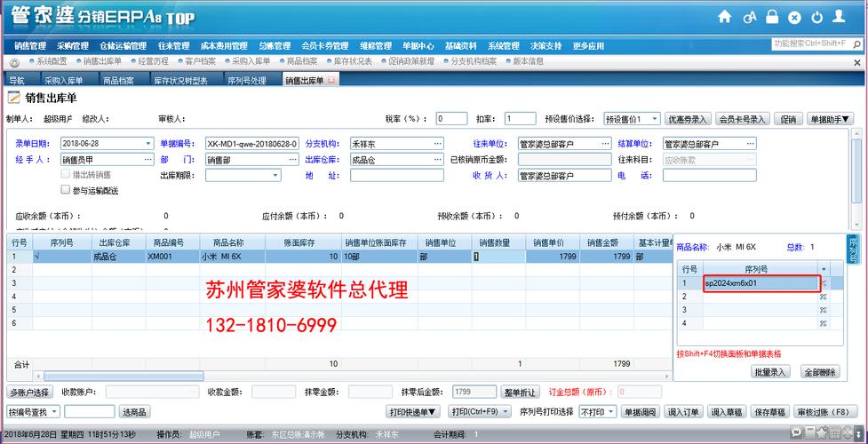Go to the home page icon
Image resolution: width=868 pixels, height=444 pixels.
724,17
